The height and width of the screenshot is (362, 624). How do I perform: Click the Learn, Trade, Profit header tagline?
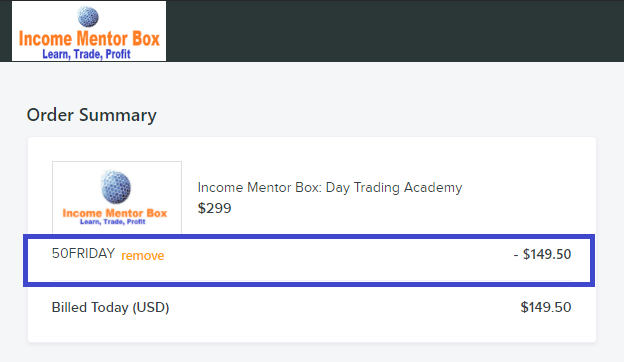tap(86, 54)
